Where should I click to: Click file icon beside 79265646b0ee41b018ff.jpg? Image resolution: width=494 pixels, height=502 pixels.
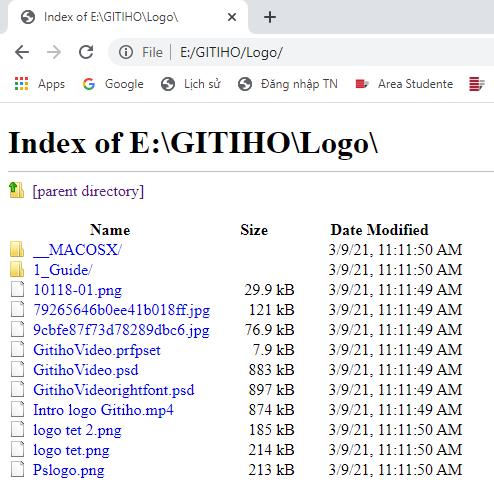(17, 309)
